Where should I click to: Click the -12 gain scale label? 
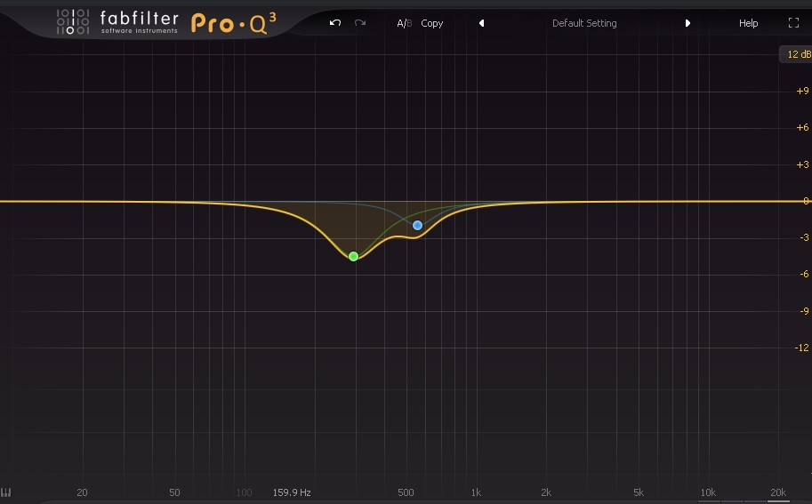(801, 348)
